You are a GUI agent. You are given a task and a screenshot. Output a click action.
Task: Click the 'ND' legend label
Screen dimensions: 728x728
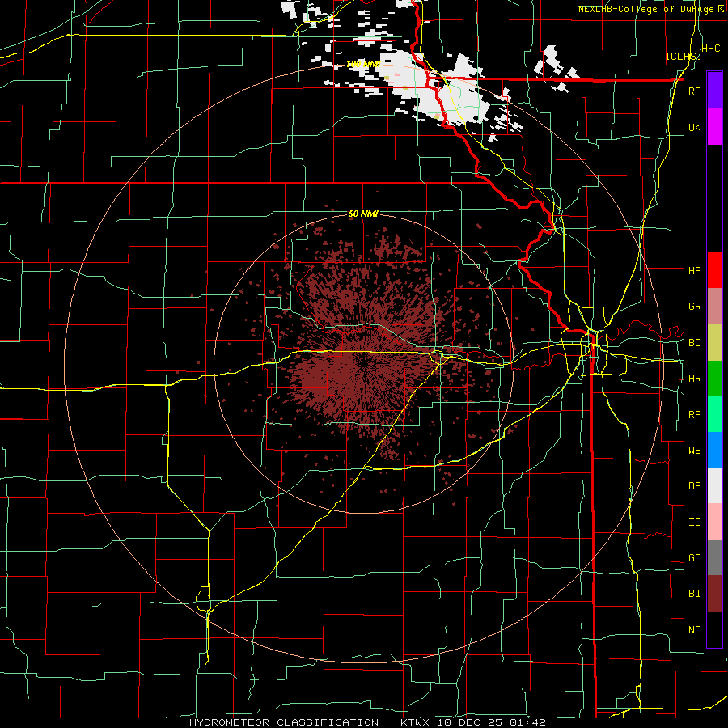(694, 630)
